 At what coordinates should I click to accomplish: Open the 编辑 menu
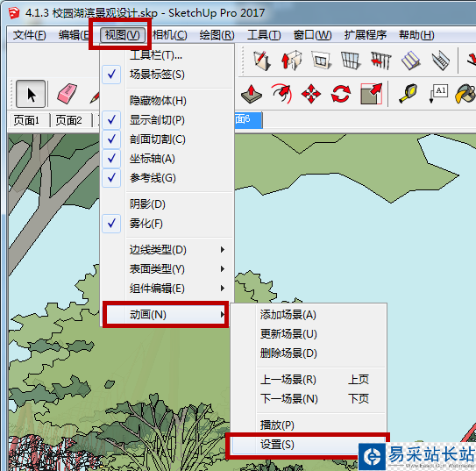click(x=74, y=35)
